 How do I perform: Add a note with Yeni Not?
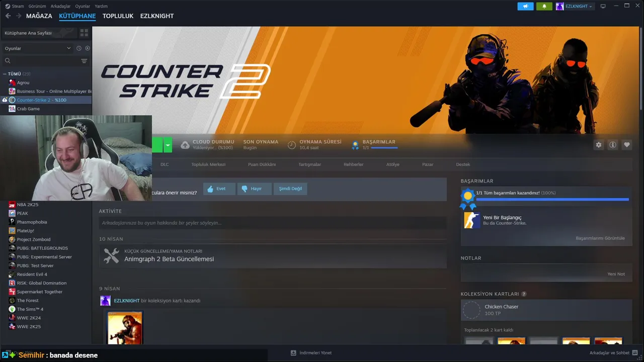(x=616, y=274)
